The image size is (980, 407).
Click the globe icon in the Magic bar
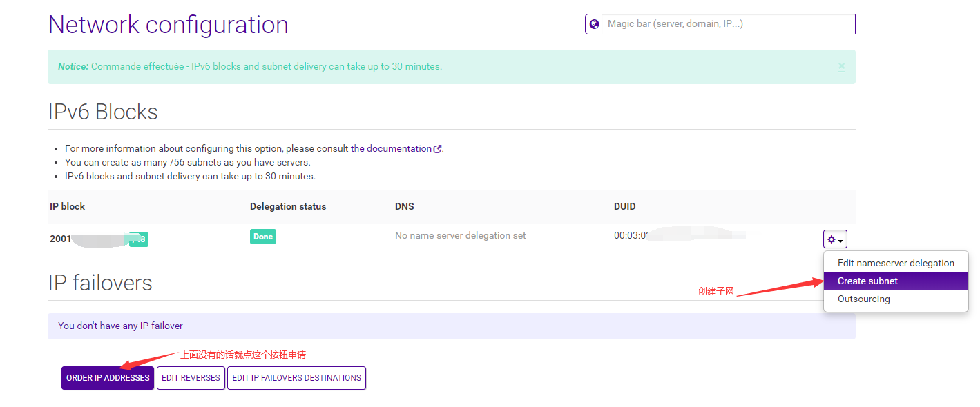[x=594, y=24]
